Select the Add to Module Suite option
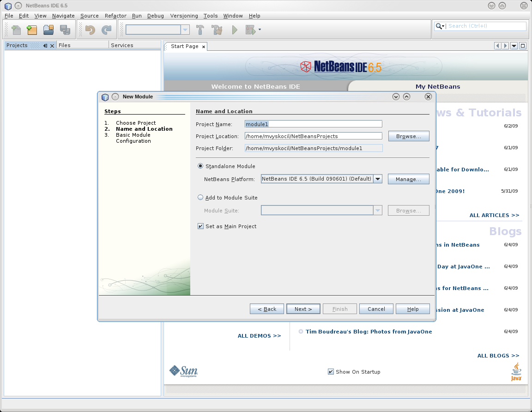The height and width of the screenshot is (412, 532). click(200, 197)
